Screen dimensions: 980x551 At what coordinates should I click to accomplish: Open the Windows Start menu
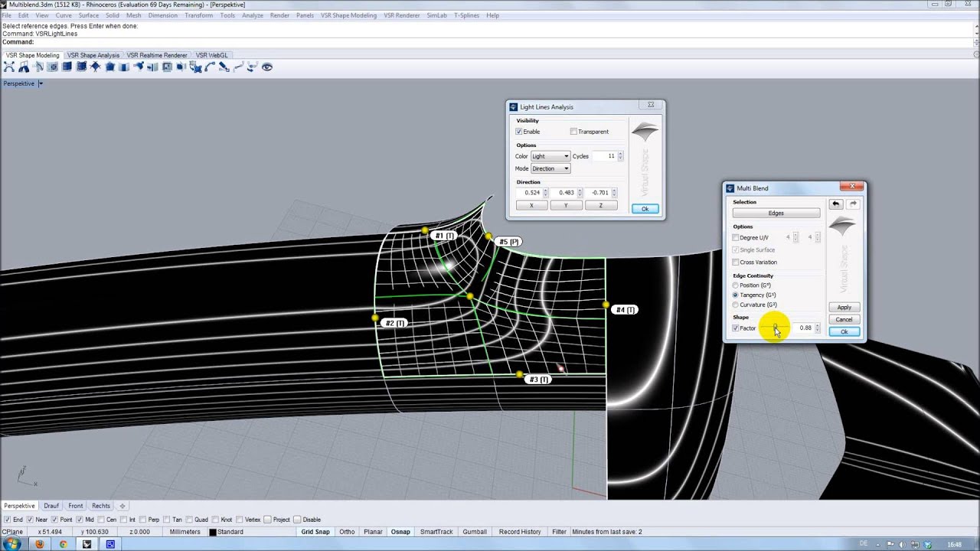tap(12, 544)
